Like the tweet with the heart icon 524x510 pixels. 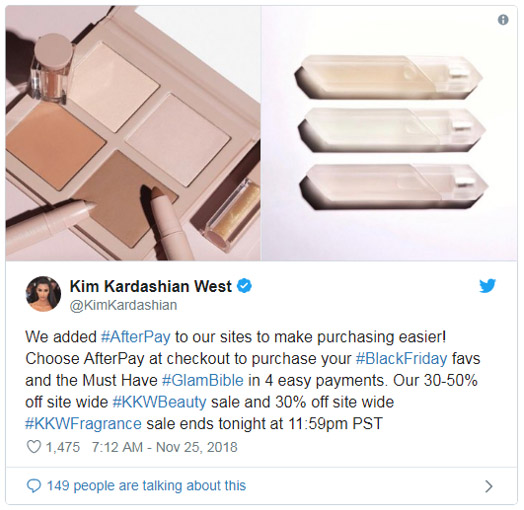pos(33,447)
